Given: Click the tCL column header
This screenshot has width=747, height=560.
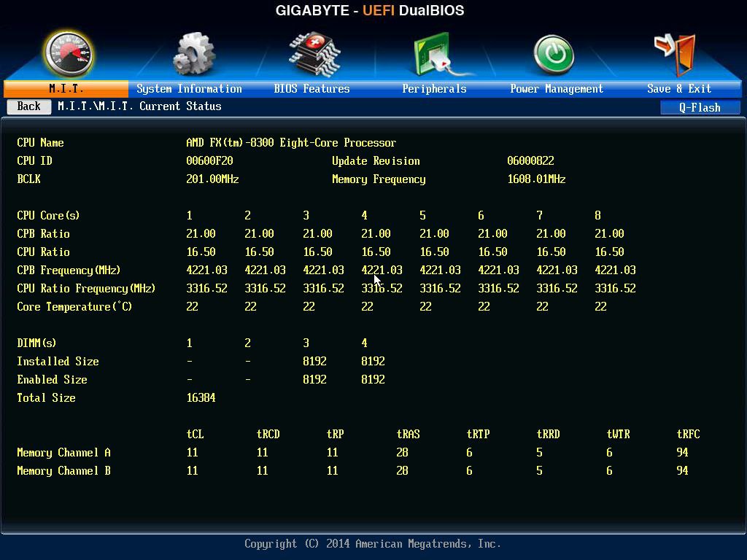Looking at the screenshot, I should (x=195, y=435).
